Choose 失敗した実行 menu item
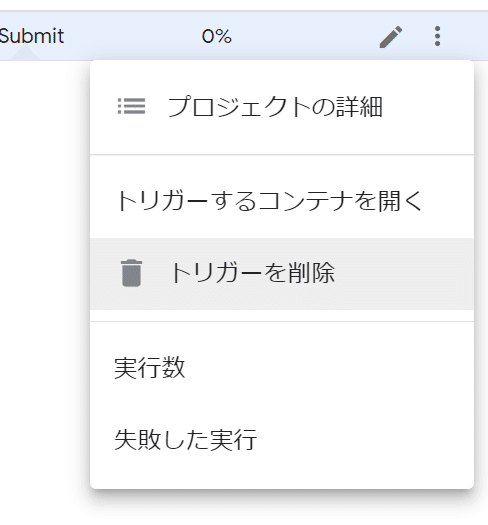This screenshot has height=525, width=488. [282, 439]
